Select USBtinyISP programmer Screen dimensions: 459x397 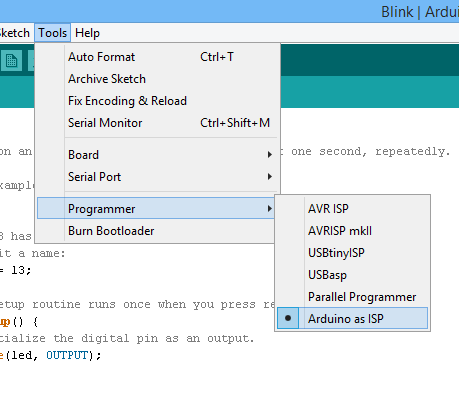click(353, 253)
